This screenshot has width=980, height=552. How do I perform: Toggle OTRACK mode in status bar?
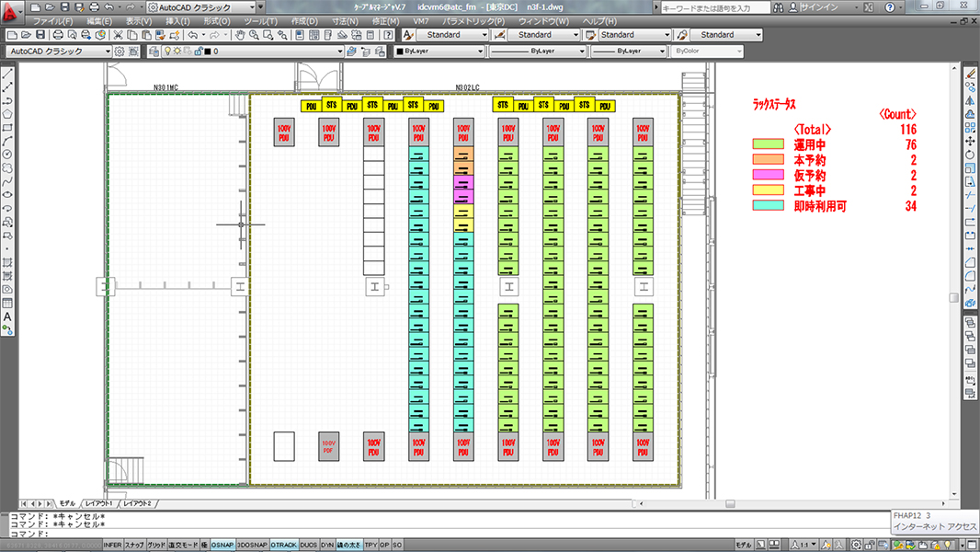tap(283, 545)
